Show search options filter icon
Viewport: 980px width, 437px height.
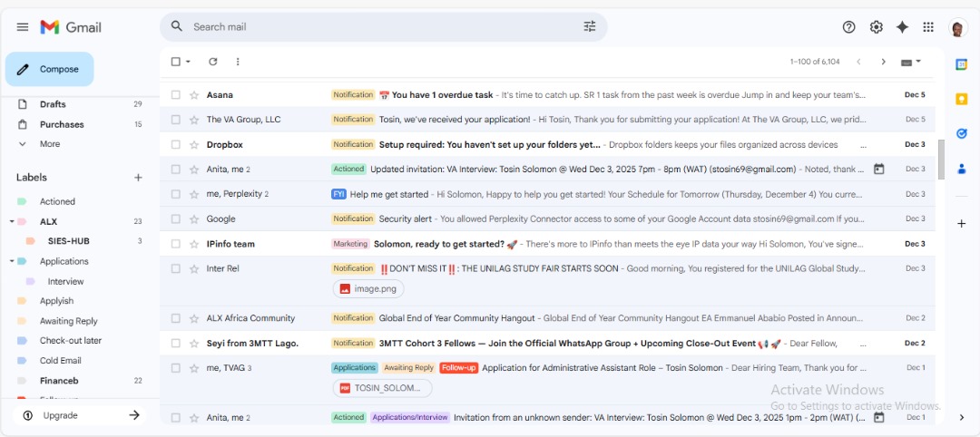pyautogui.click(x=590, y=26)
